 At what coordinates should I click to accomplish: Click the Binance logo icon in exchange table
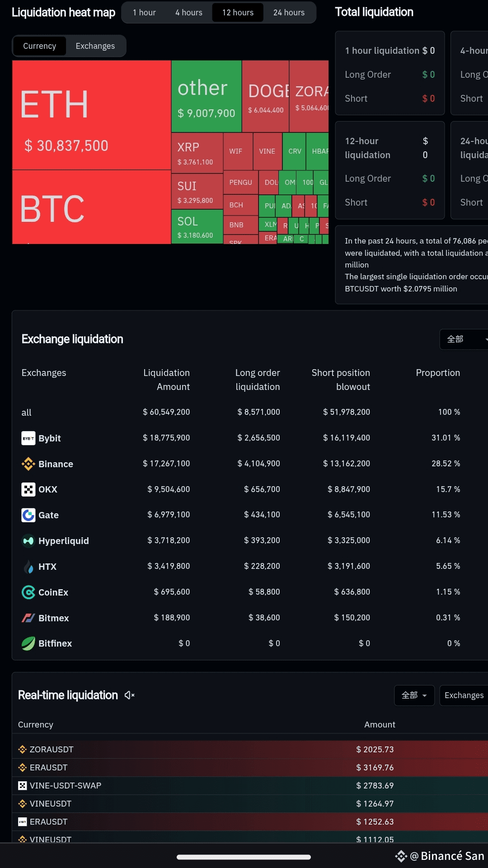click(28, 464)
